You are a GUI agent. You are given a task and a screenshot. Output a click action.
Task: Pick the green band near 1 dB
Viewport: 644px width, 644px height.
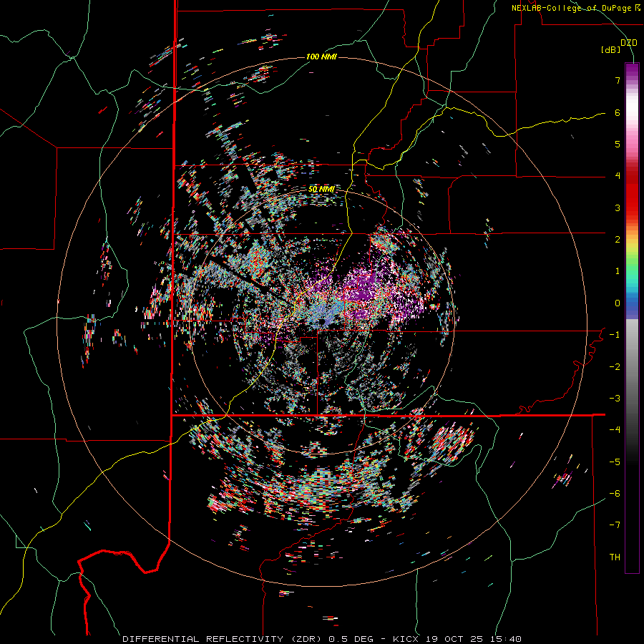click(x=632, y=263)
